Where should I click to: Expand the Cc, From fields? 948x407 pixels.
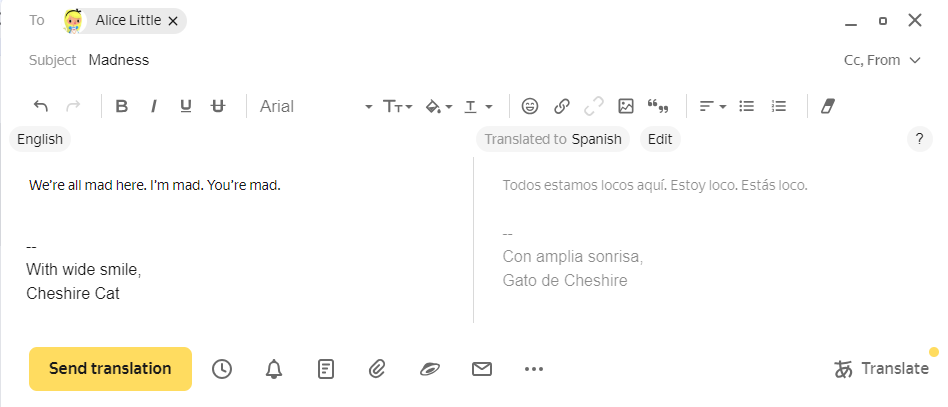tap(882, 60)
